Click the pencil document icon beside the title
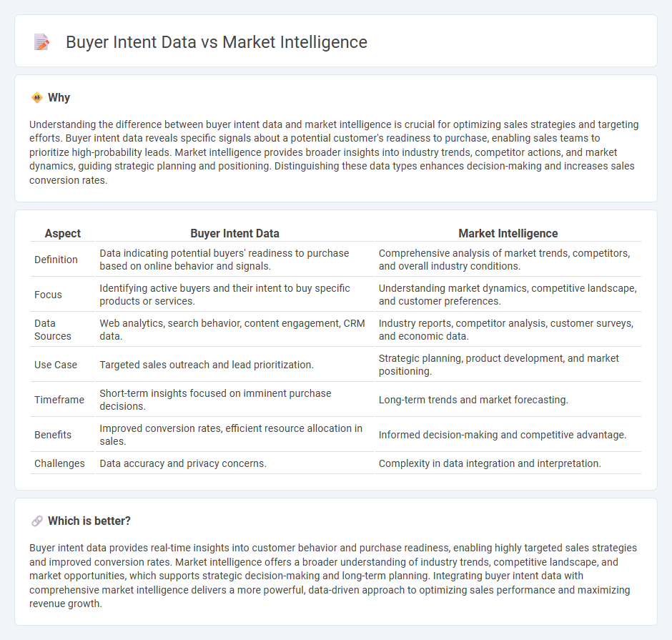Viewport: 672px width, 640px height. tap(41, 42)
